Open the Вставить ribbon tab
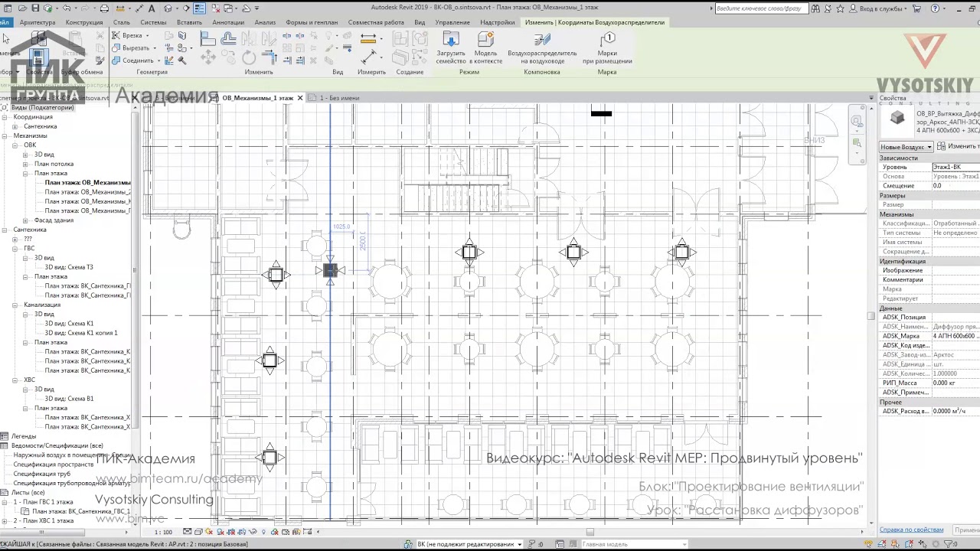The height and width of the screenshot is (551, 980). pyautogui.click(x=189, y=22)
